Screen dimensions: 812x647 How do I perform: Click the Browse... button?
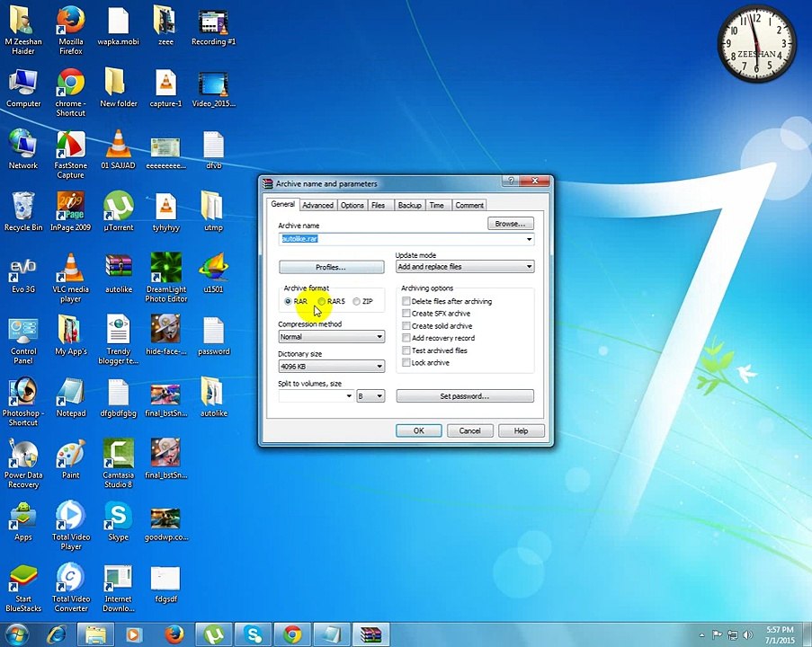click(x=510, y=224)
